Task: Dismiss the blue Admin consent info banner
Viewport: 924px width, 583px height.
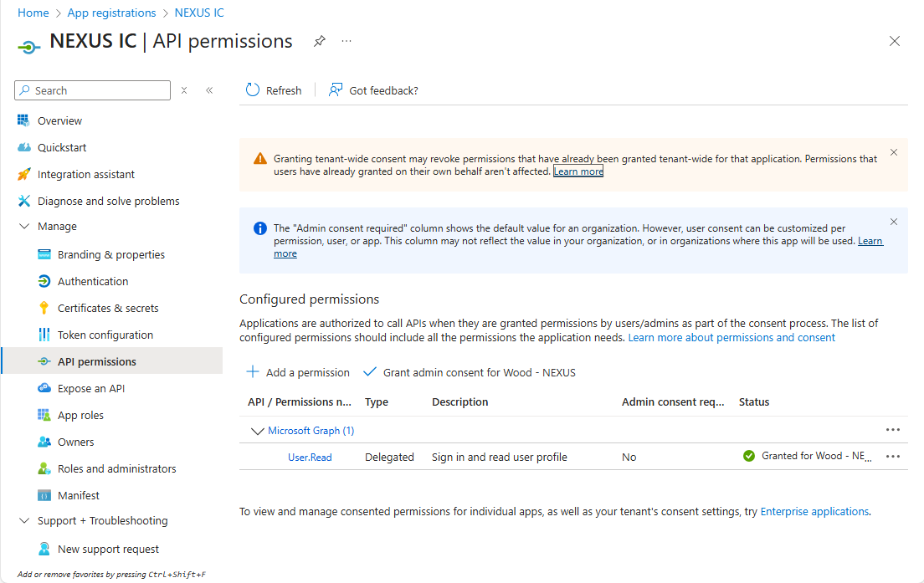Action: tap(894, 222)
